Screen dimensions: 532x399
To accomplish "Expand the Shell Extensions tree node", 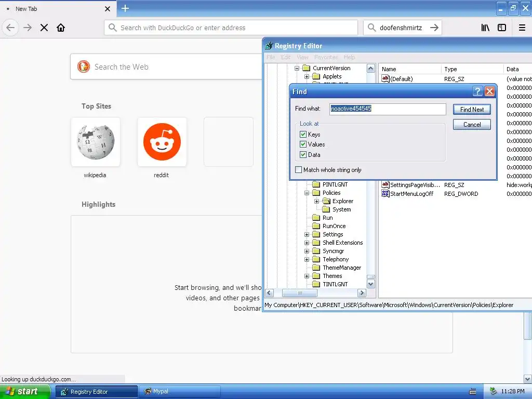I will 307,243.
